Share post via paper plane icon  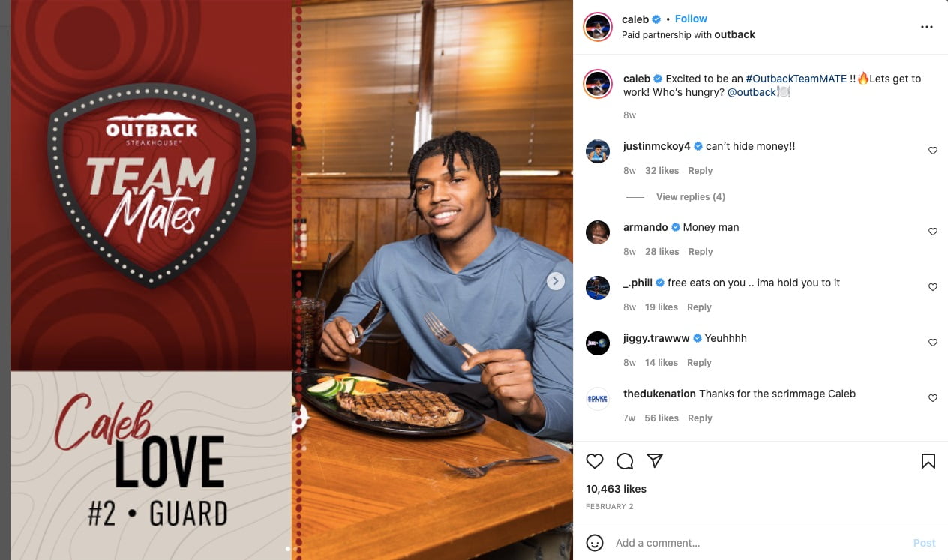pos(655,461)
